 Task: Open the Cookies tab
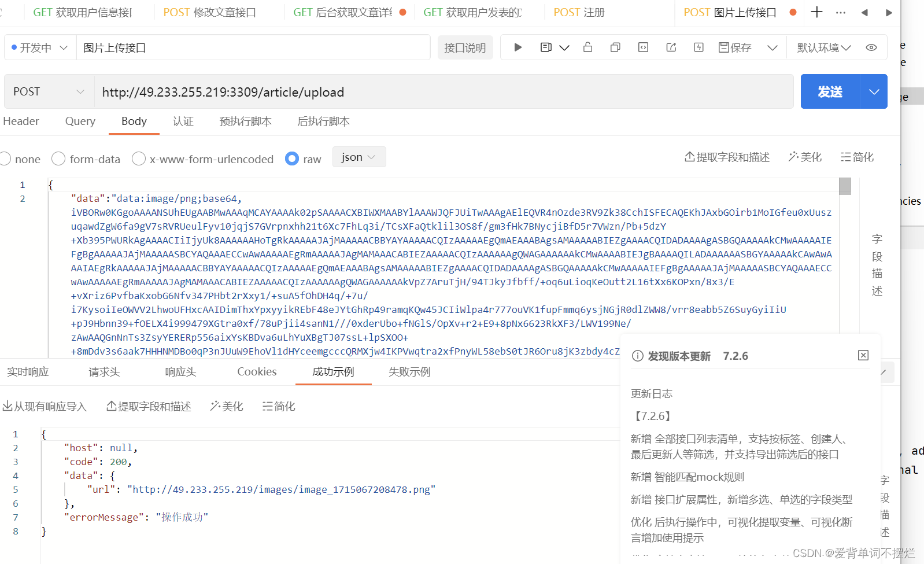(x=257, y=371)
